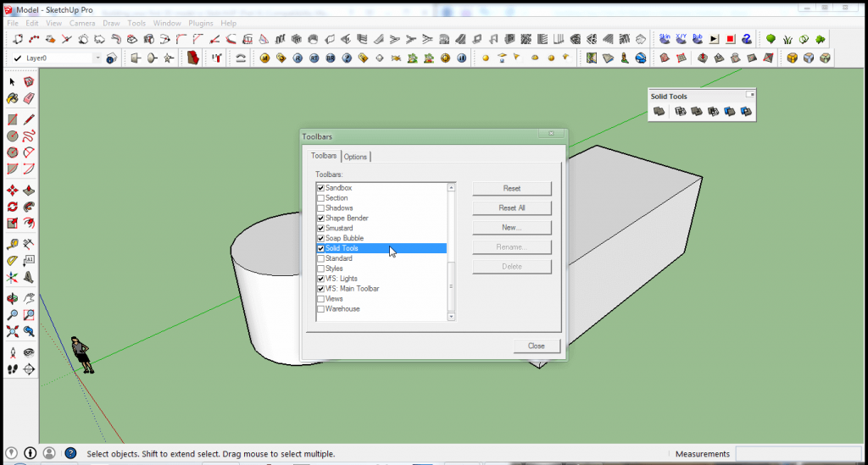
Task: Activate the Orbit camera tool
Action: (x=12, y=299)
